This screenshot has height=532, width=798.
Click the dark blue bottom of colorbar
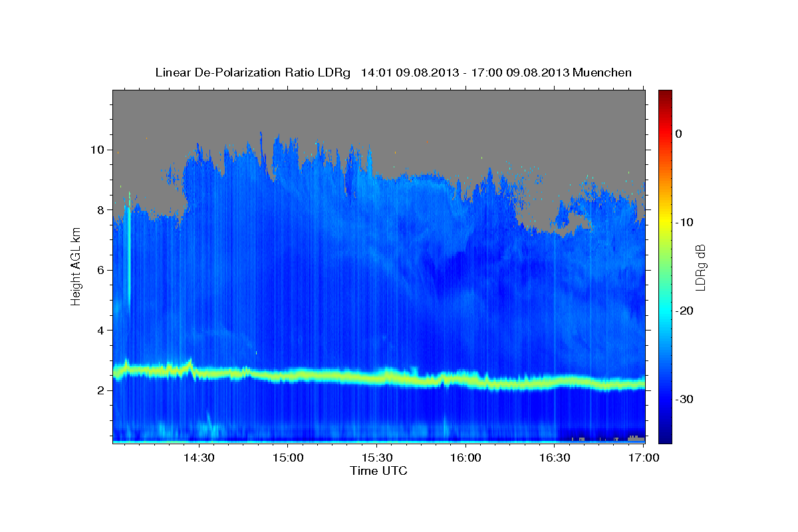coord(665,438)
